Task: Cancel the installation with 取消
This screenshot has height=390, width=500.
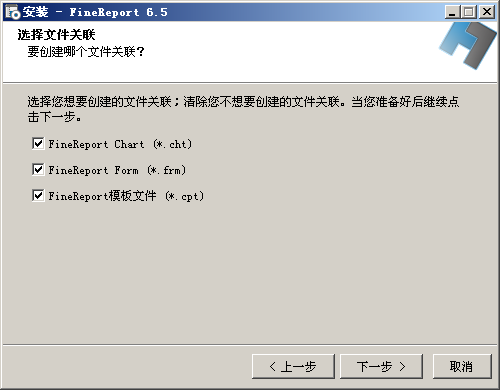Action: (x=462, y=367)
